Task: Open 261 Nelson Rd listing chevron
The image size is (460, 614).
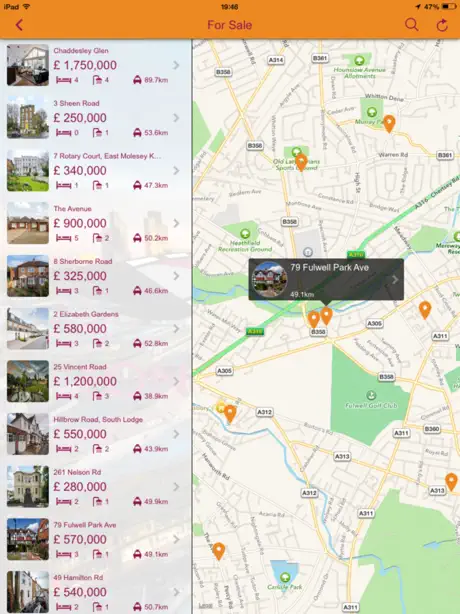Action: [x=176, y=487]
